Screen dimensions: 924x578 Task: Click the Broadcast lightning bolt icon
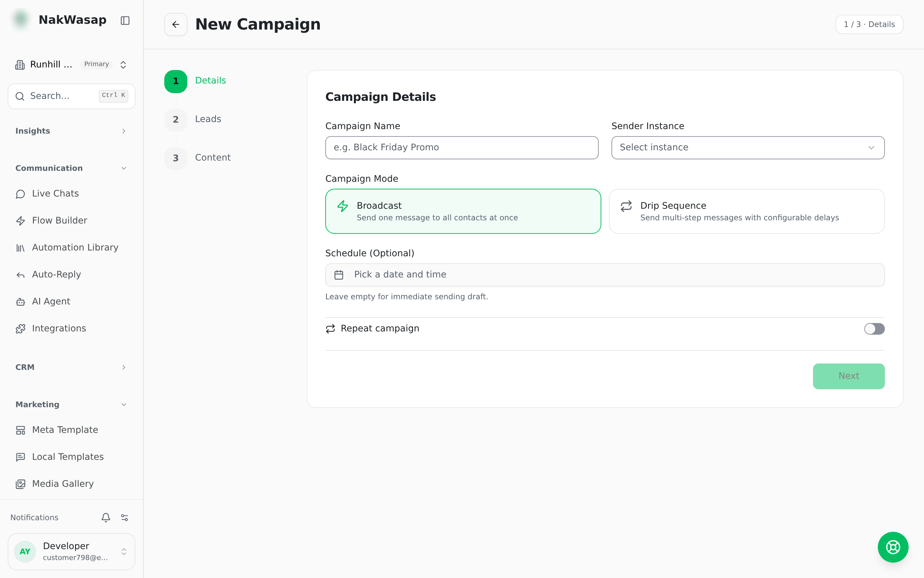click(x=343, y=206)
